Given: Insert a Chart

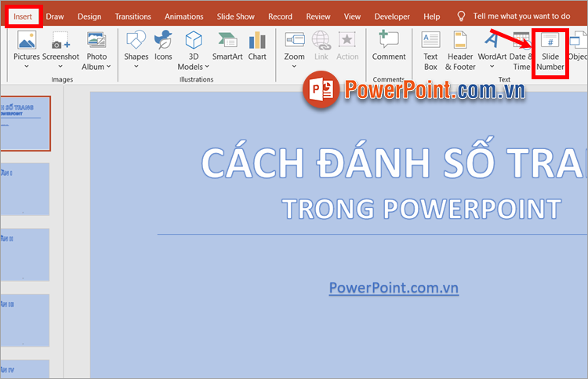Looking at the screenshot, I should [x=257, y=46].
